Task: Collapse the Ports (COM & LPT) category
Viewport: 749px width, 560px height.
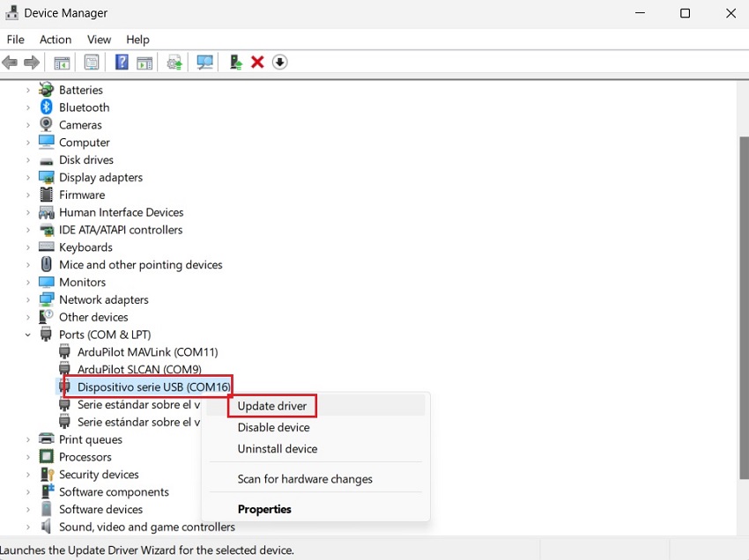Action: (x=27, y=335)
